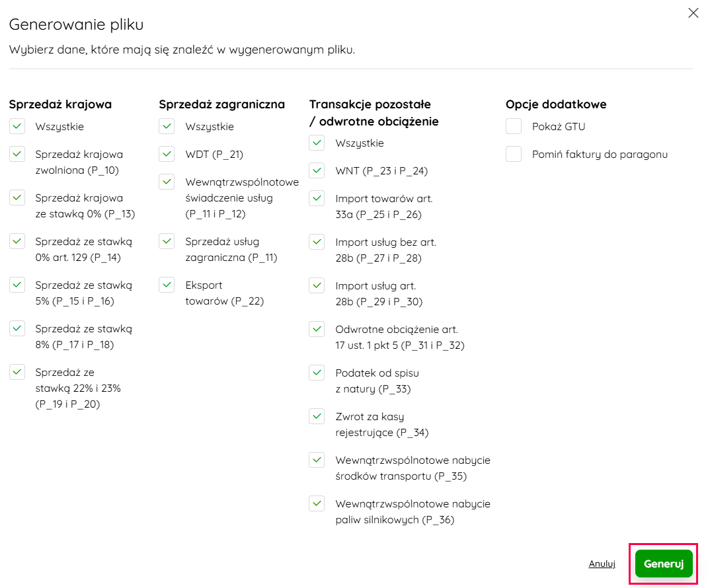This screenshot has height=588, width=708.
Task: Click the green Generuj button
Action: pyautogui.click(x=664, y=564)
